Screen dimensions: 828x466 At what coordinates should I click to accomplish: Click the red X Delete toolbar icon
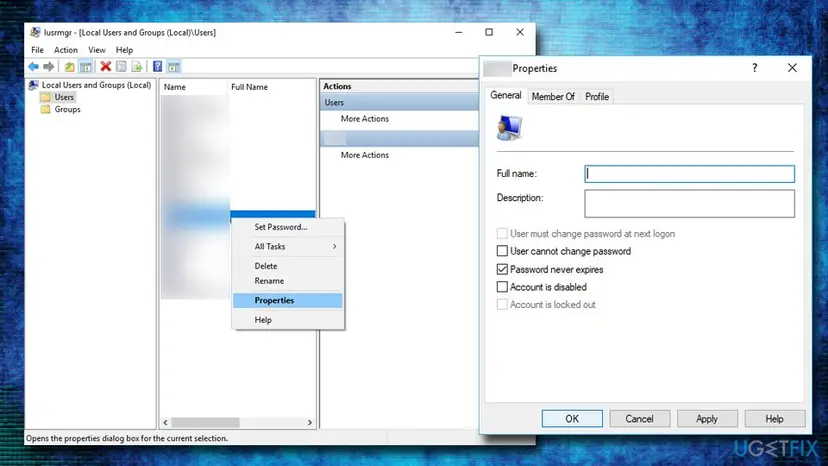[x=106, y=67]
